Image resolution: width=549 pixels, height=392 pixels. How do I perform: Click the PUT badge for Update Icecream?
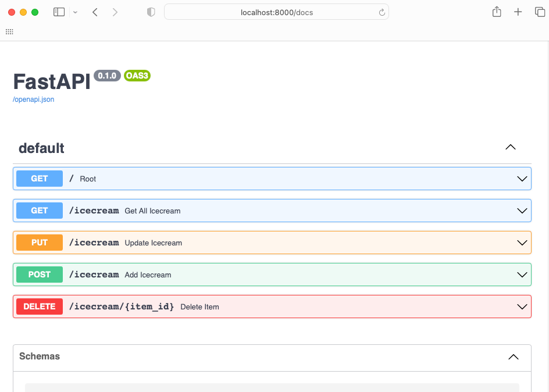tap(40, 243)
